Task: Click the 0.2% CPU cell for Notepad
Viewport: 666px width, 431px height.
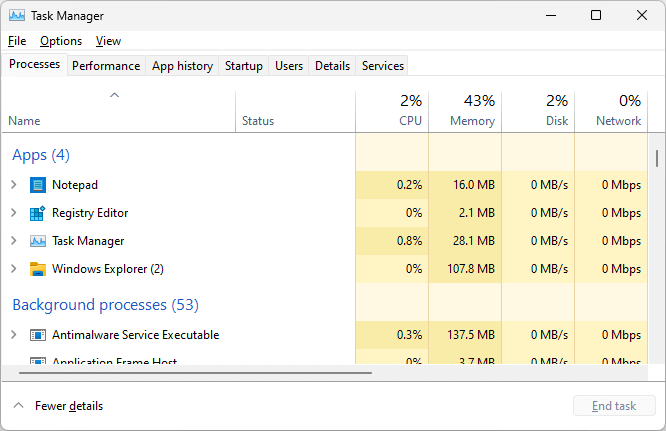Action: pyautogui.click(x=392, y=185)
